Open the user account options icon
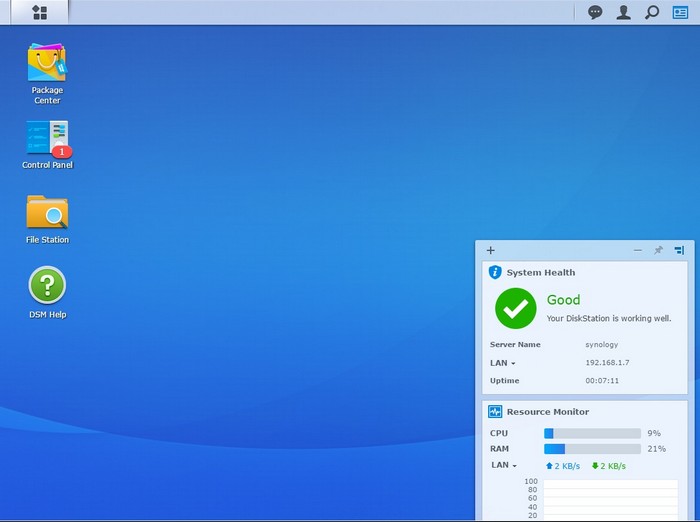 tap(623, 12)
